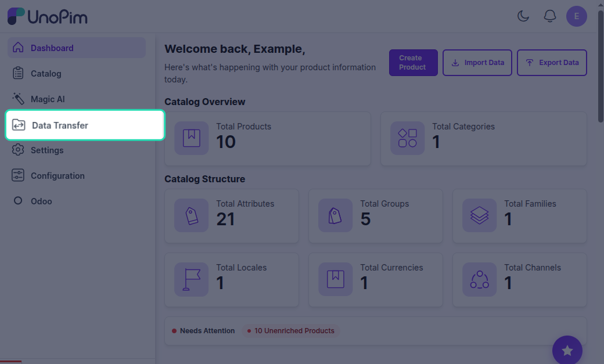
Task: Click the Total Channels nodes icon
Action: (x=479, y=279)
